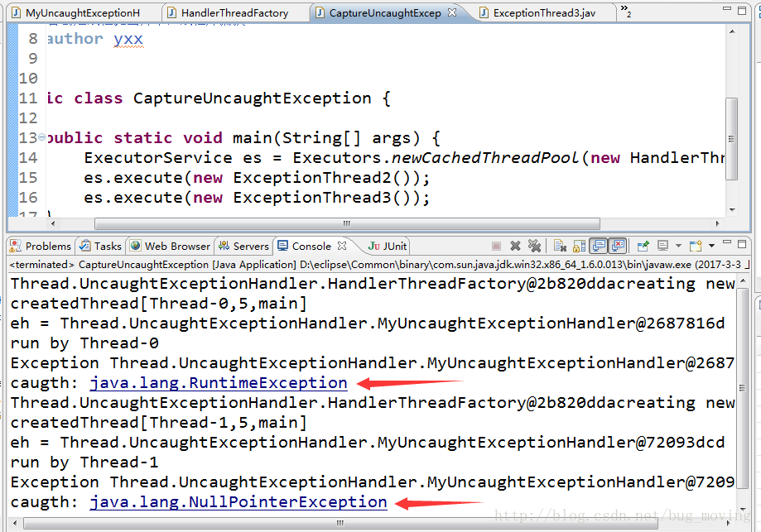Viewport: 761px width, 532px height.
Task: Minimize the Console view panel
Action: 726,242
